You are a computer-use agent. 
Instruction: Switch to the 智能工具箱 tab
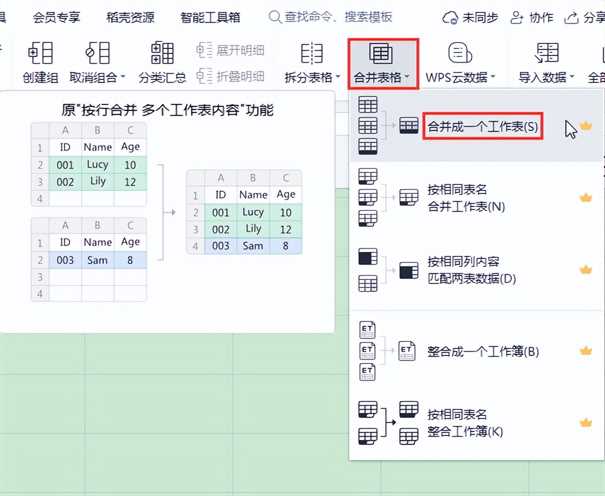pyautogui.click(x=210, y=17)
